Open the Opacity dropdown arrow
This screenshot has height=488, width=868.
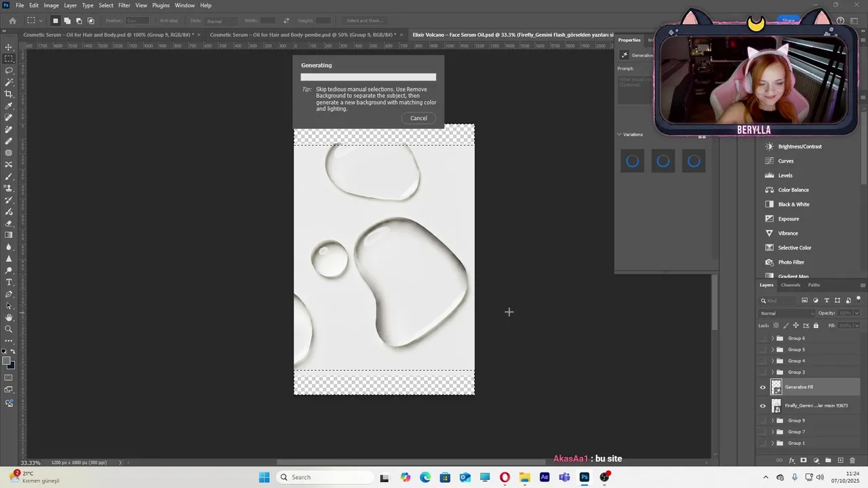[x=856, y=313]
